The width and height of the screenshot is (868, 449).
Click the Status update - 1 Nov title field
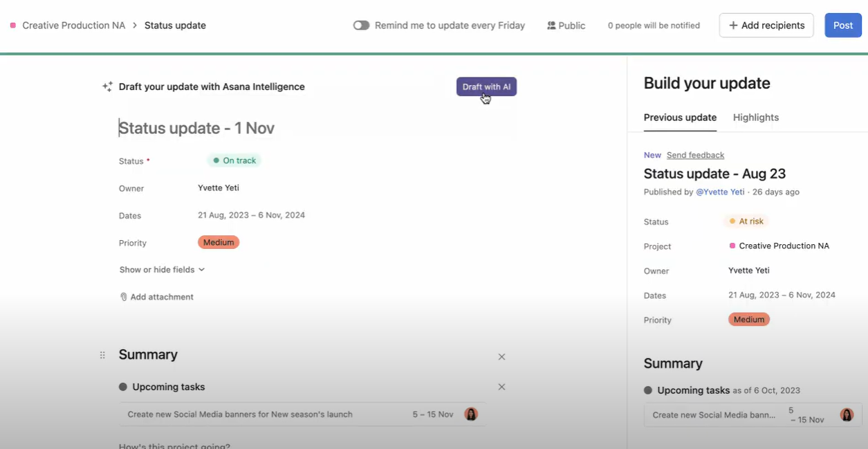click(196, 128)
